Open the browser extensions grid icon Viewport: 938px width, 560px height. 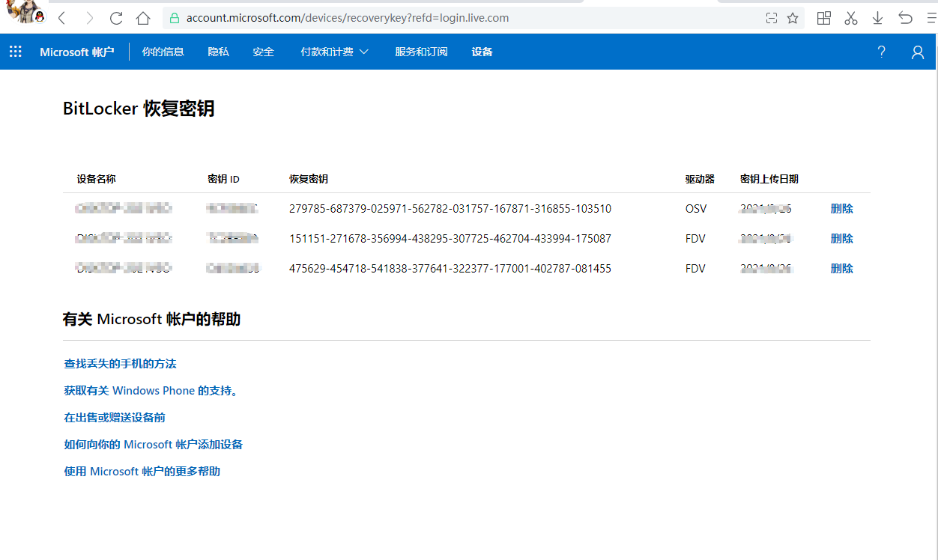coord(824,18)
